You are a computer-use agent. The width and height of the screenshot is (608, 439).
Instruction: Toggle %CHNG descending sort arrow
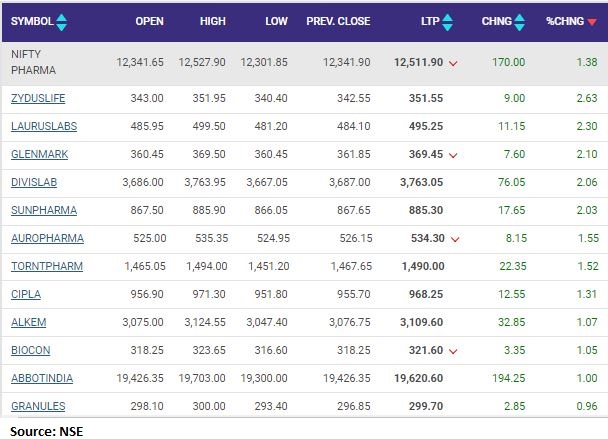tap(592, 22)
